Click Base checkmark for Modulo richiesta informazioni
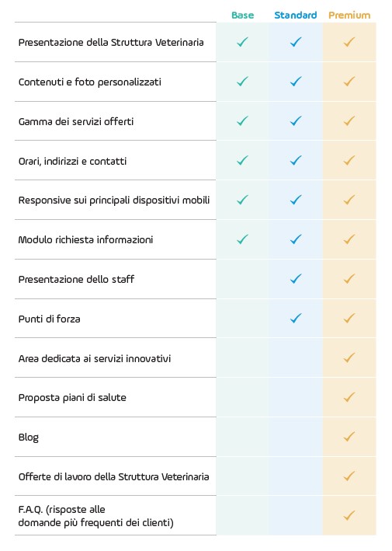 242,239
